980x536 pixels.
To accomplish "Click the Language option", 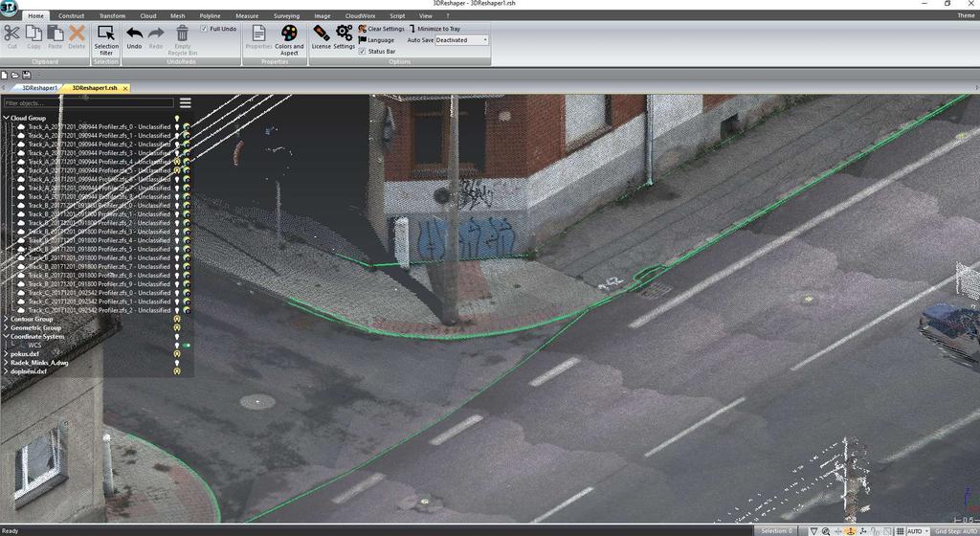I will point(376,40).
